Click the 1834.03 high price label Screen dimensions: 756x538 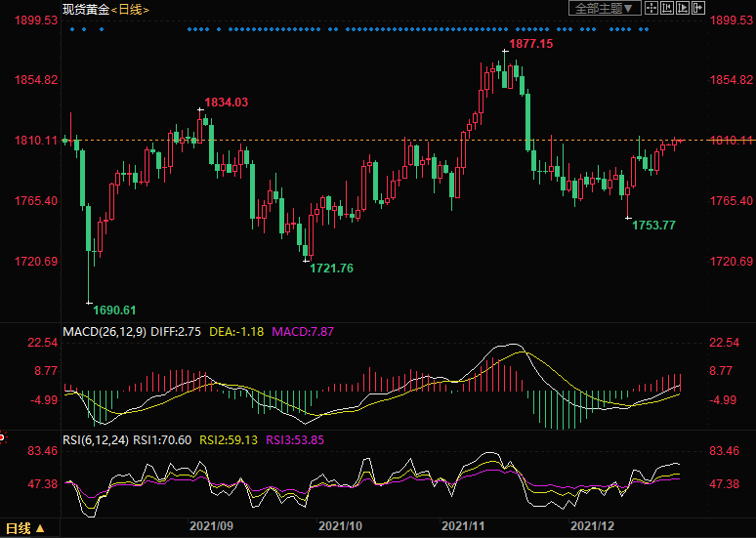tap(226, 103)
